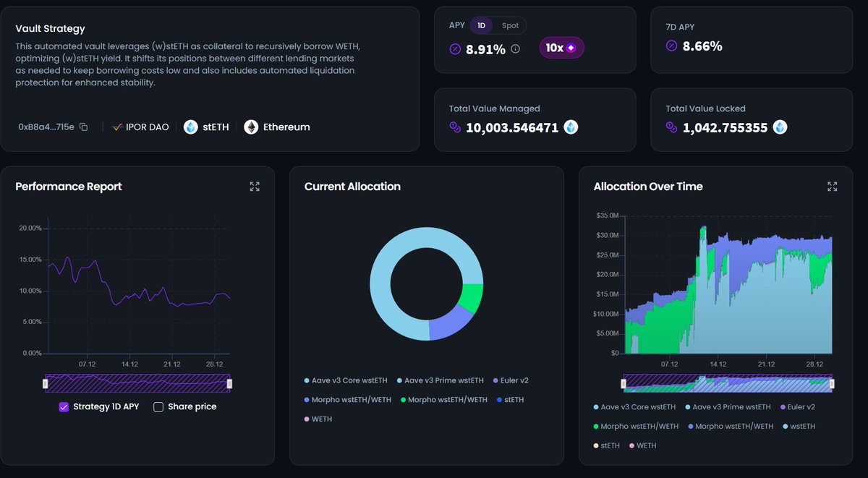Viewport: 868px width, 478px height.
Task: Click the stETH token icon
Action: pos(190,126)
